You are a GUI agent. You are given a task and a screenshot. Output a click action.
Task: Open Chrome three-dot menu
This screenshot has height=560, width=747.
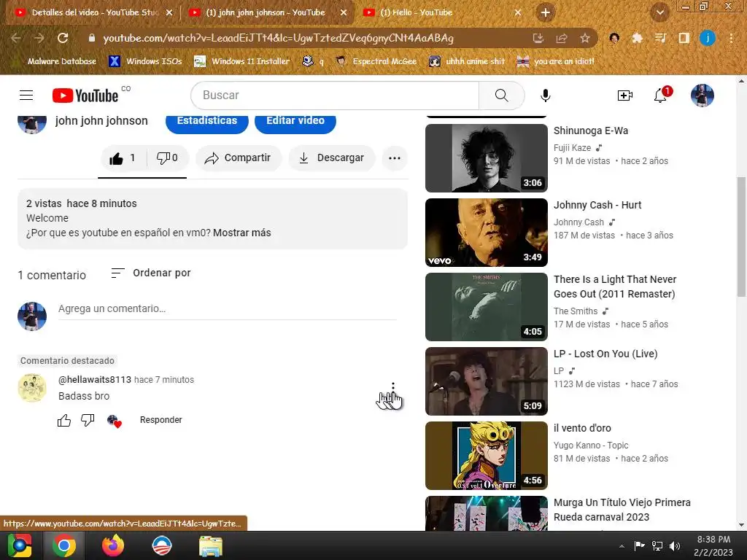coord(731,38)
